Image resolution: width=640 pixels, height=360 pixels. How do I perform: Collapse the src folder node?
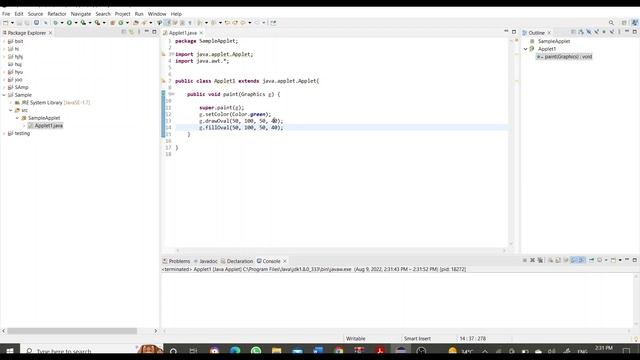[11, 110]
